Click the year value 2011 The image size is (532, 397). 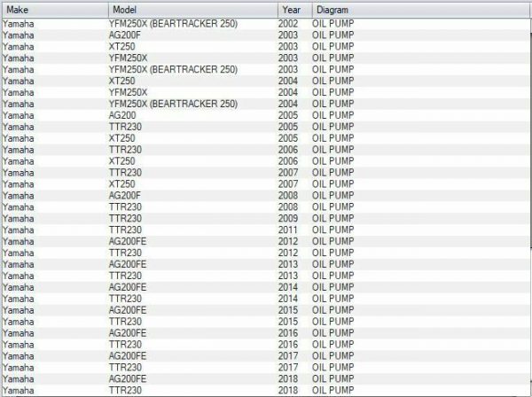coord(288,230)
